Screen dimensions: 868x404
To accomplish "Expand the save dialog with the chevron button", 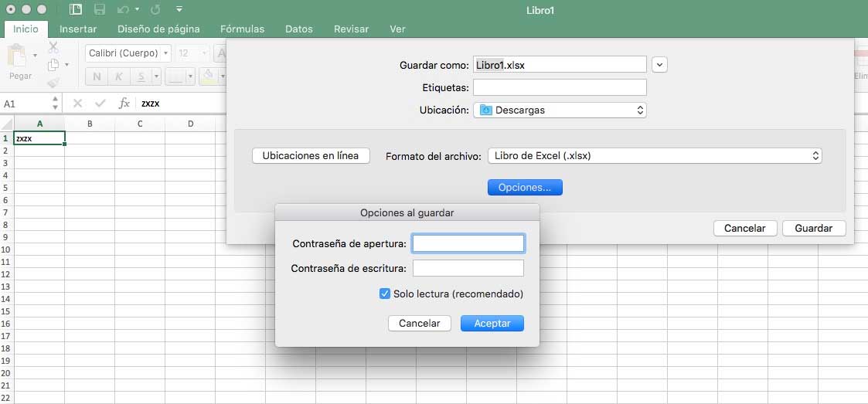I will pyautogui.click(x=659, y=65).
